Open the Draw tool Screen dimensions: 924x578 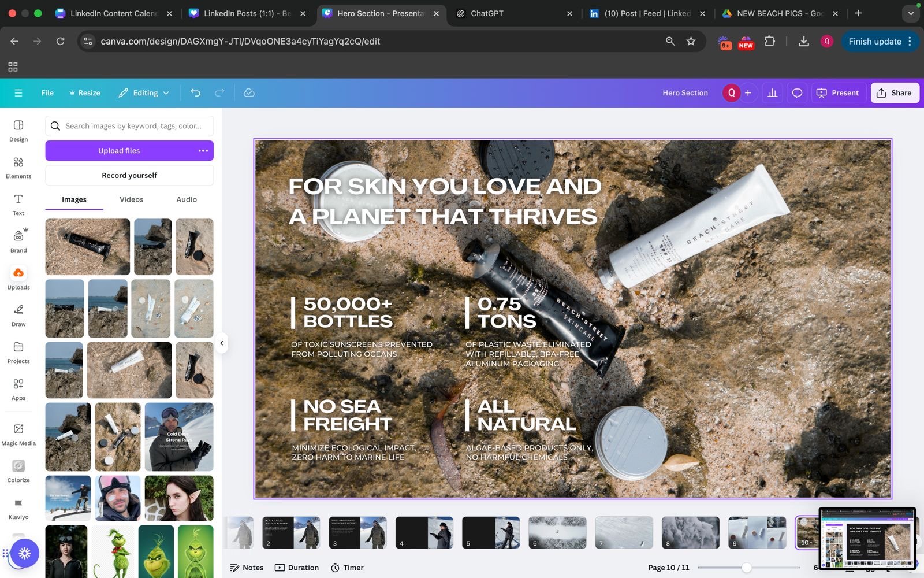click(18, 316)
